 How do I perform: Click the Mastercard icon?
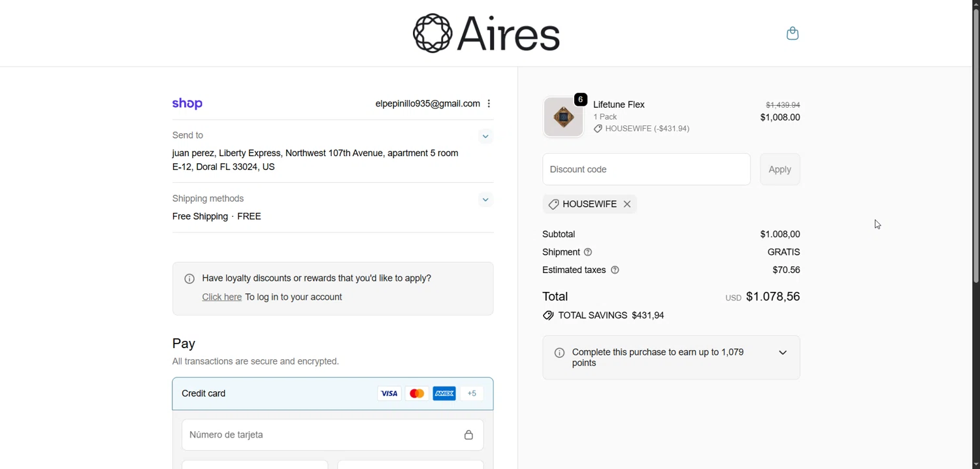click(417, 394)
